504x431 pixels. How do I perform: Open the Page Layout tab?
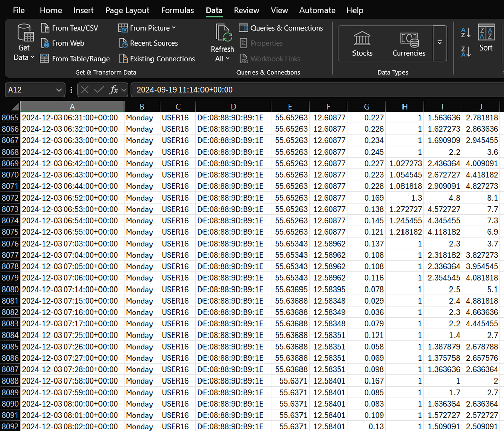pyautogui.click(x=127, y=10)
